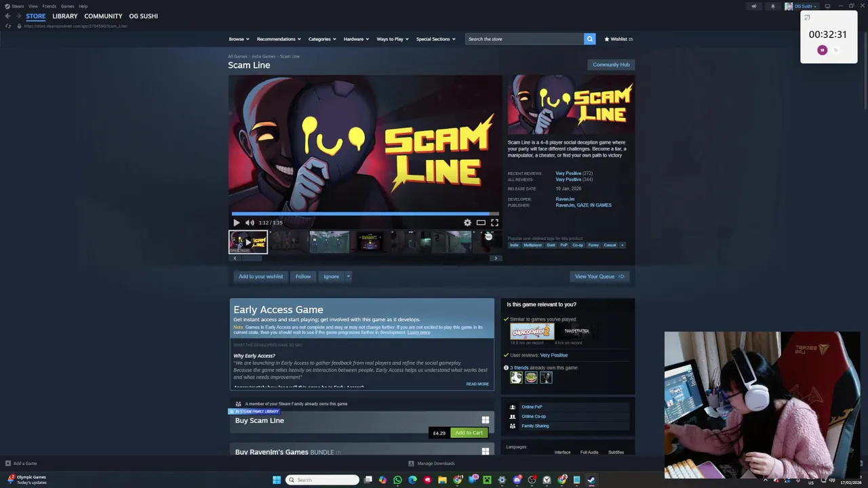Focus the Search the store field
The height and width of the screenshot is (488, 868).
pos(524,39)
